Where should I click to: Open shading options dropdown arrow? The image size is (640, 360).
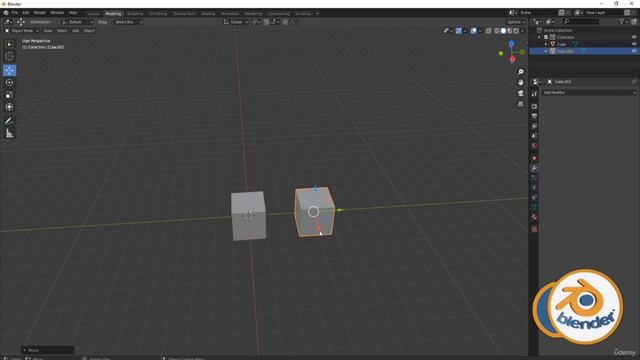pos(522,31)
